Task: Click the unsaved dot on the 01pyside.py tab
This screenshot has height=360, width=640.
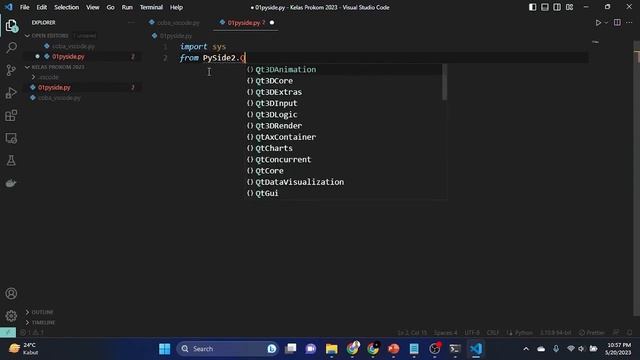Action: 272,23
